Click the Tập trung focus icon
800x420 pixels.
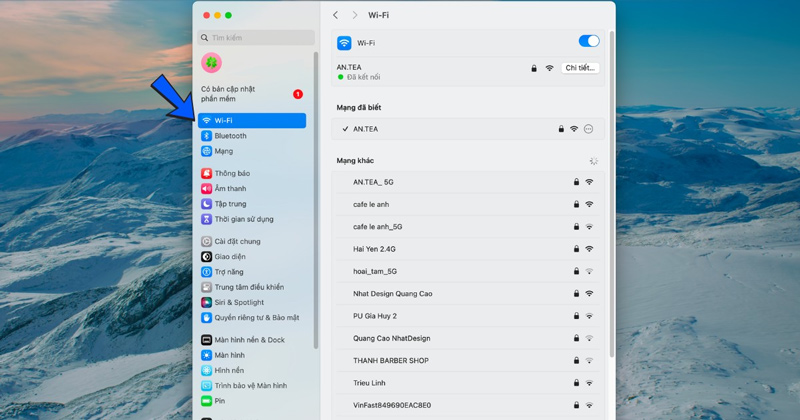(x=207, y=204)
